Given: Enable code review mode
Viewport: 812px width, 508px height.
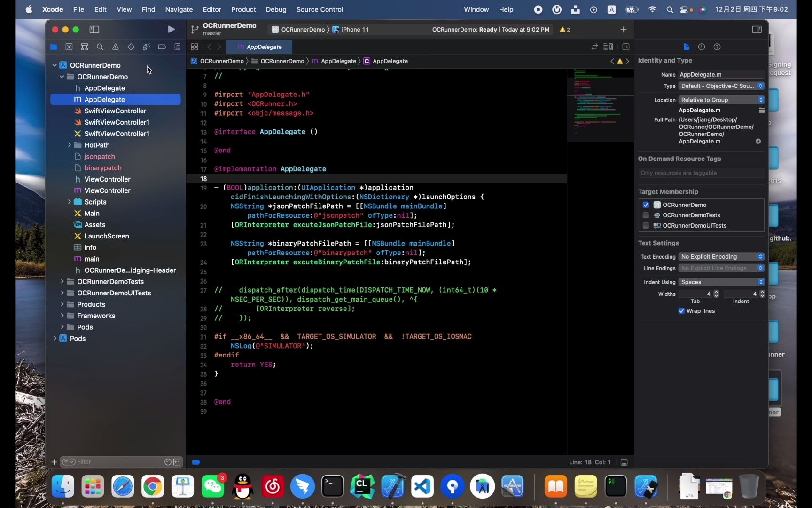Looking at the screenshot, I should (x=594, y=47).
